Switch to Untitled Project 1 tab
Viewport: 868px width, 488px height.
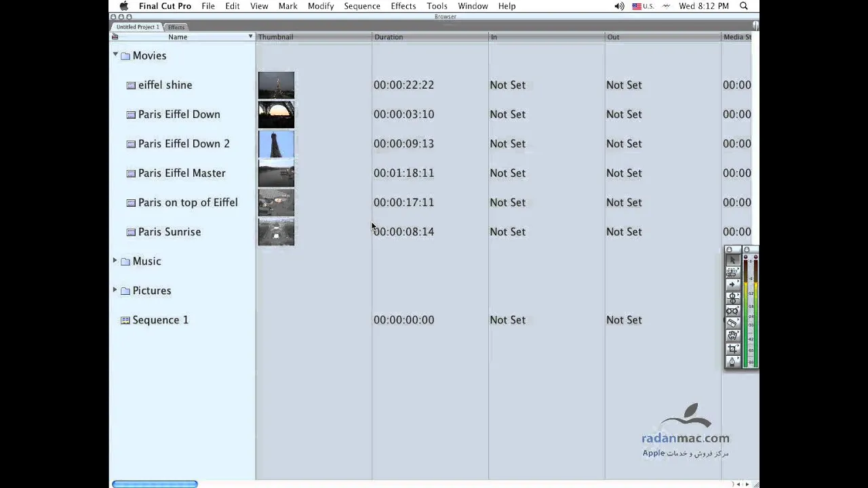[x=137, y=27]
